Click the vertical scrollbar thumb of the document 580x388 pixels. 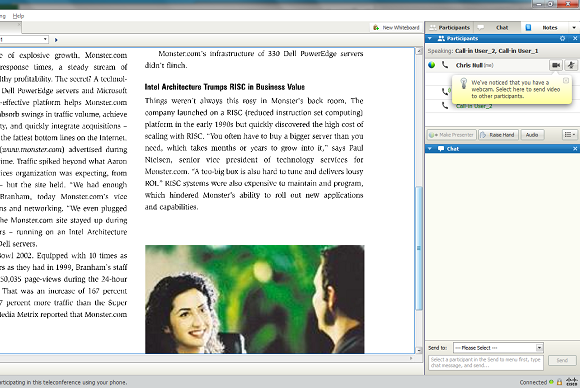coord(419,248)
